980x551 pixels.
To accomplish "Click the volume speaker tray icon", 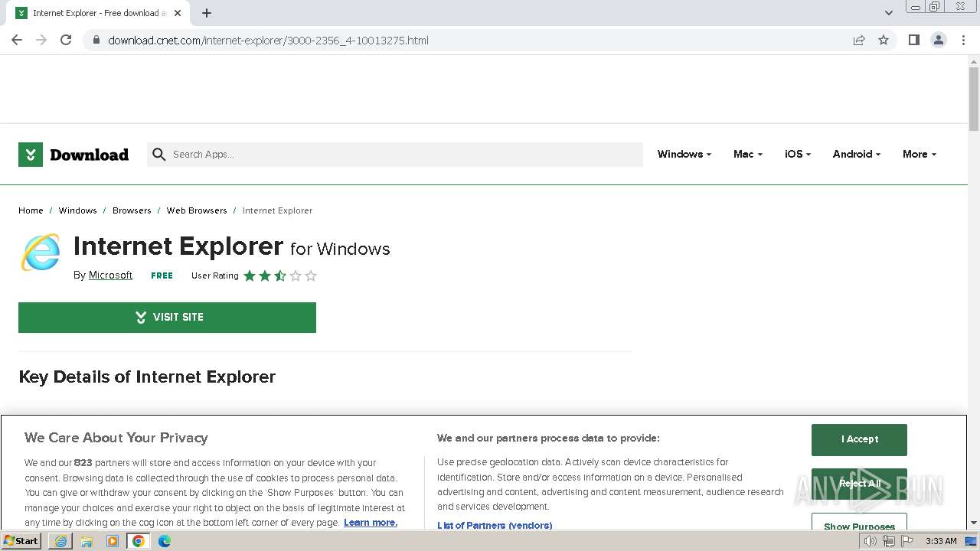I will point(870,541).
